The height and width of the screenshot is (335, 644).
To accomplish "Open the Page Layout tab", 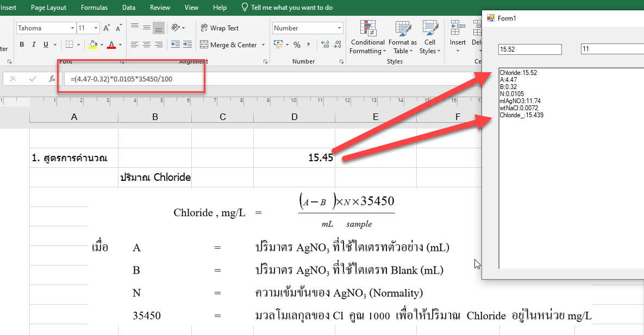I will (48, 8).
